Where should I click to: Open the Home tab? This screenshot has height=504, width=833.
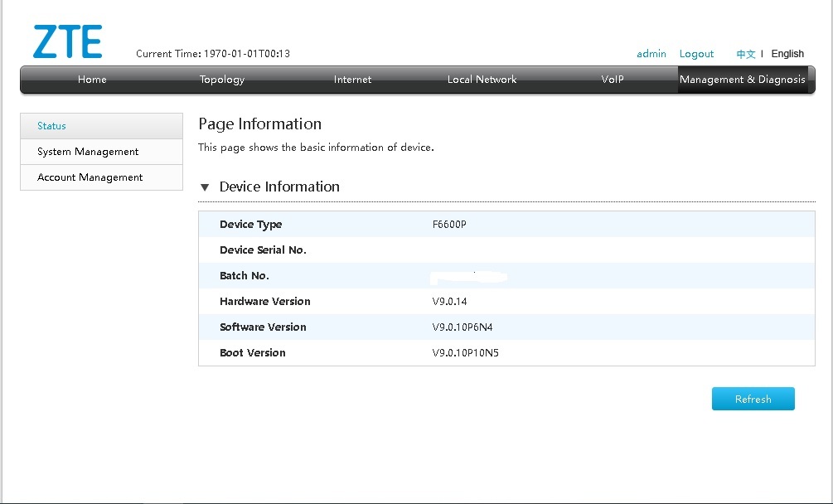coord(92,80)
